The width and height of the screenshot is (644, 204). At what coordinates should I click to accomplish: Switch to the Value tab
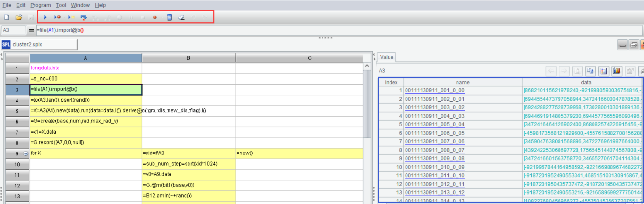[x=387, y=57]
